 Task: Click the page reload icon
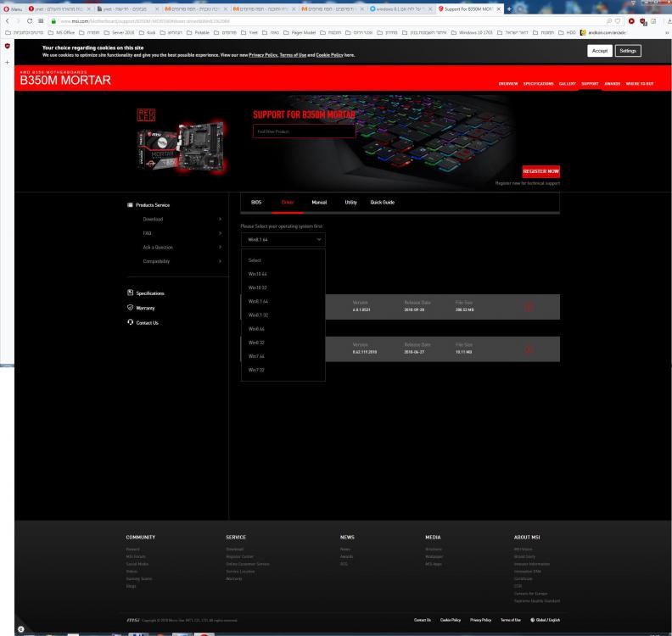(x=29, y=21)
